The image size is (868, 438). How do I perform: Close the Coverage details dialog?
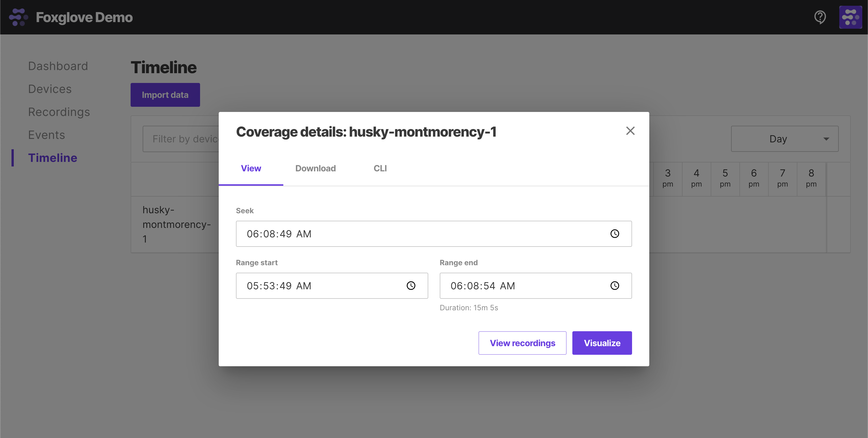[629, 131]
